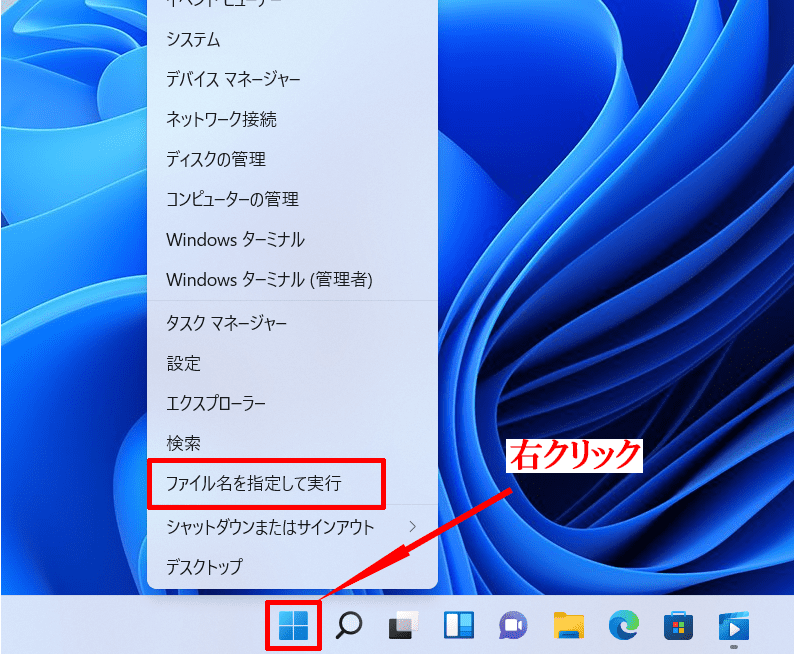Image resolution: width=794 pixels, height=654 pixels.
Task: Launch Microsoft Edge from the taskbar
Action: point(624,626)
